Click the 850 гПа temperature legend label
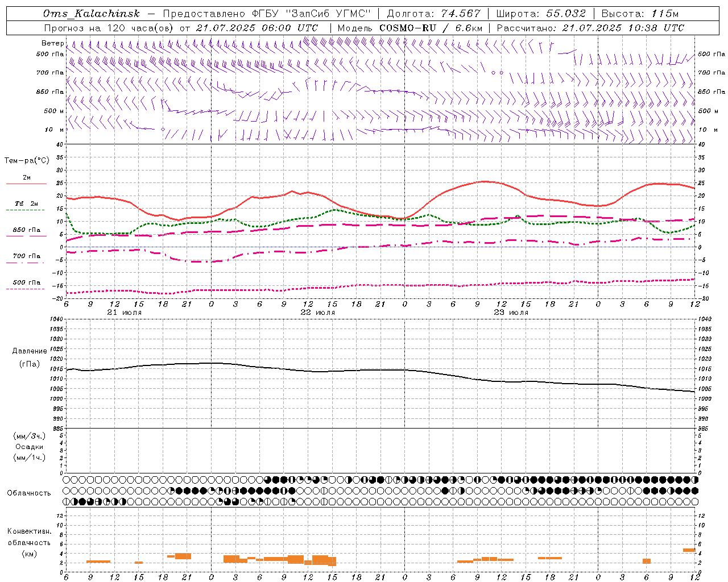This screenshot has height=582, width=728. [27, 230]
